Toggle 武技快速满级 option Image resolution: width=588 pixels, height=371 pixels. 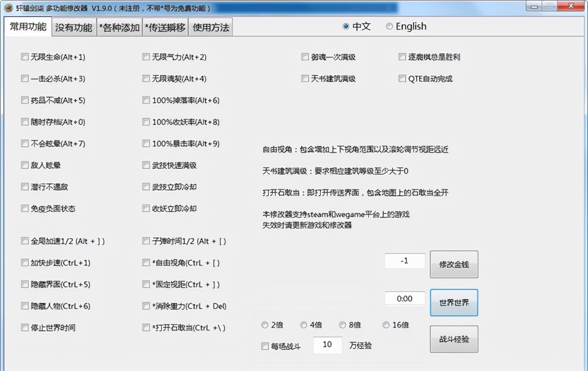pyautogui.click(x=146, y=165)
